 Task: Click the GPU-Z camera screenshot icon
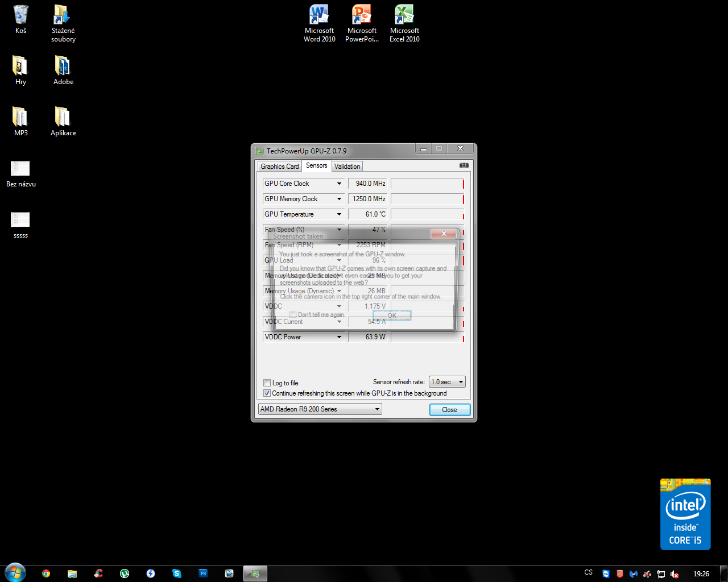click(464, 165)
